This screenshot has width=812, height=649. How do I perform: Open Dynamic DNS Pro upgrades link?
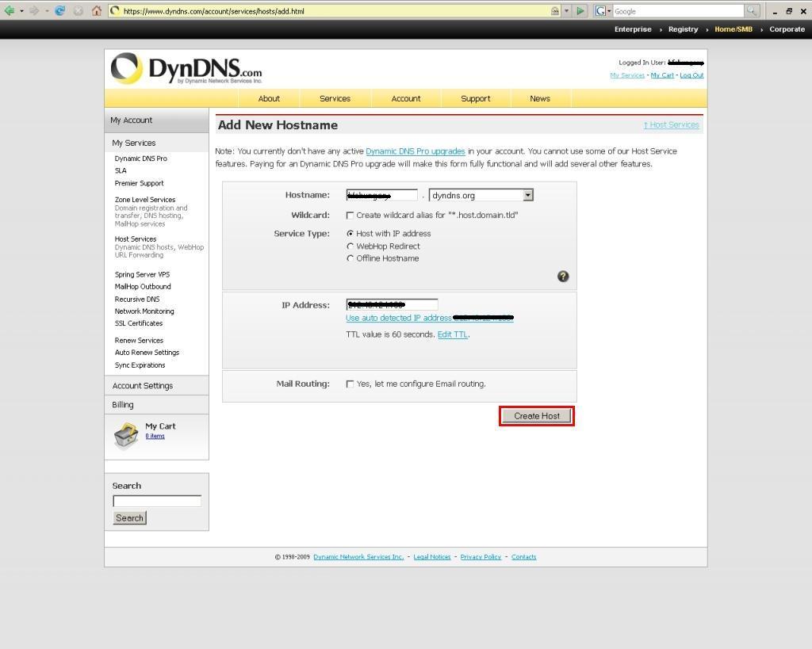416,151
